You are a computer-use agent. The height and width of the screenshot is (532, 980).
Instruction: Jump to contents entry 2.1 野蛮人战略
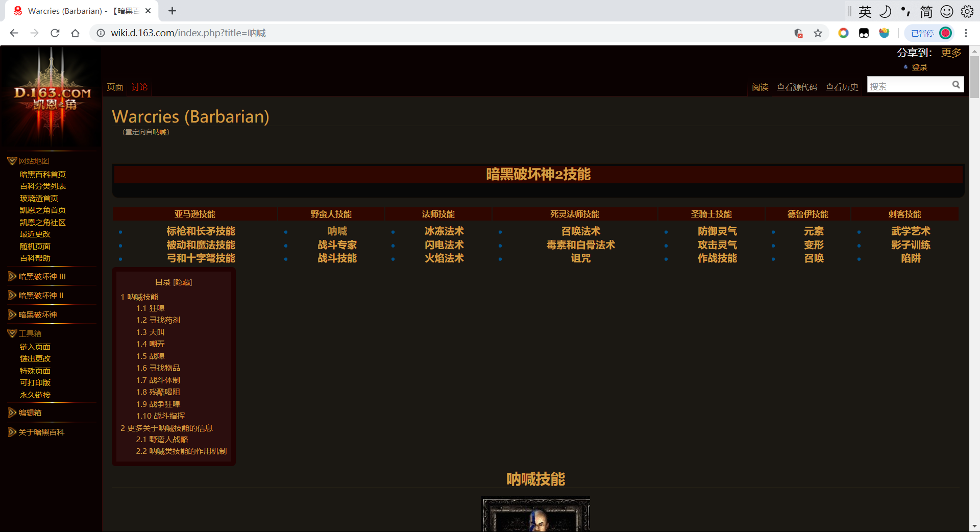pos(162,440)
